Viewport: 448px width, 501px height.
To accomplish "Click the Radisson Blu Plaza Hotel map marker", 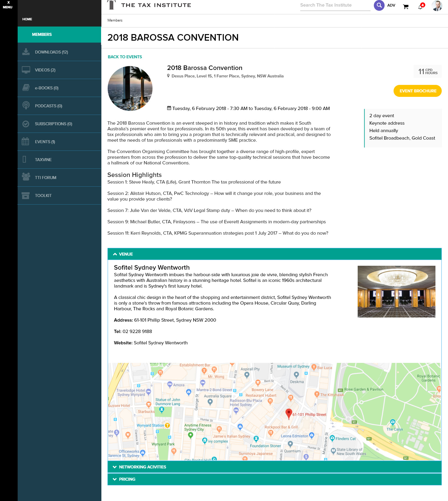I will coord(236,410).
